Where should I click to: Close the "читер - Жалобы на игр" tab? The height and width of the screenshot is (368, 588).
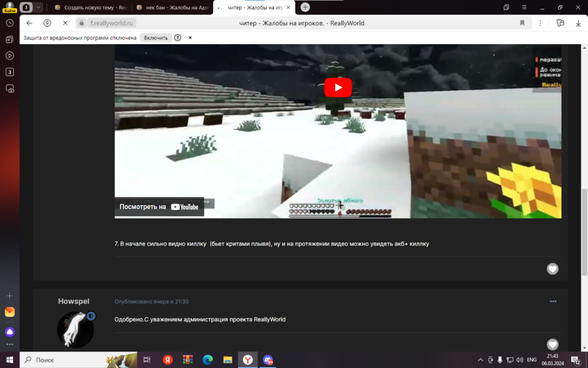[288, 7]
